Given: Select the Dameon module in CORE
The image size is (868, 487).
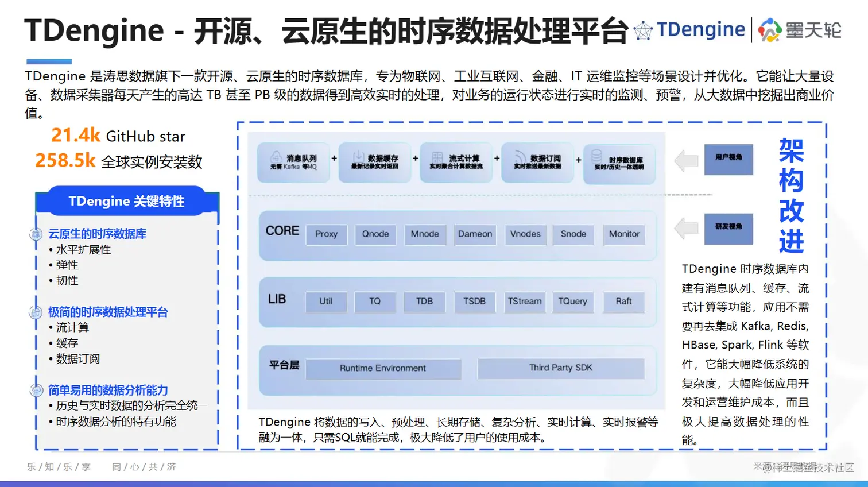Looking at the screenshot, I should (475, 234).
